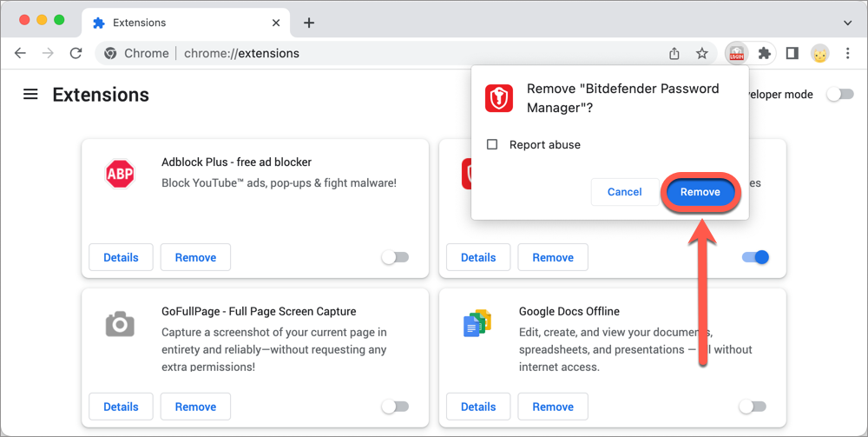Click the Chrome site info icon
868x437 pixels.
(111, 53)
